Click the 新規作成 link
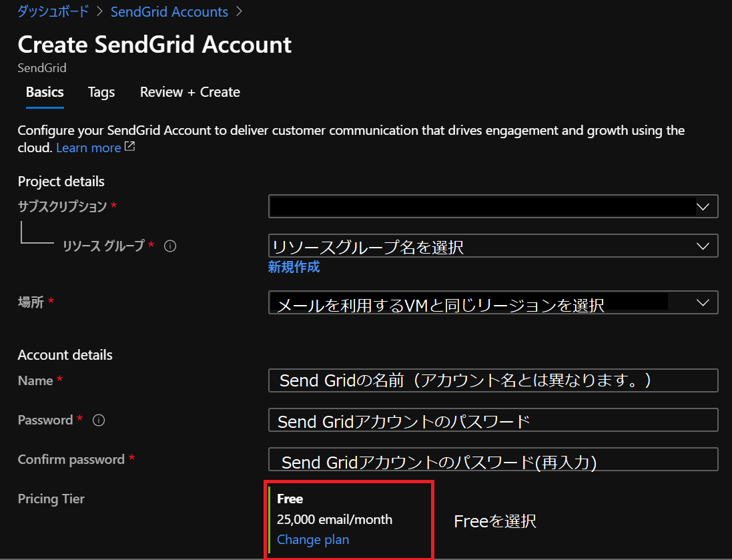Screen dimensions: 732x560 (294, 267)
